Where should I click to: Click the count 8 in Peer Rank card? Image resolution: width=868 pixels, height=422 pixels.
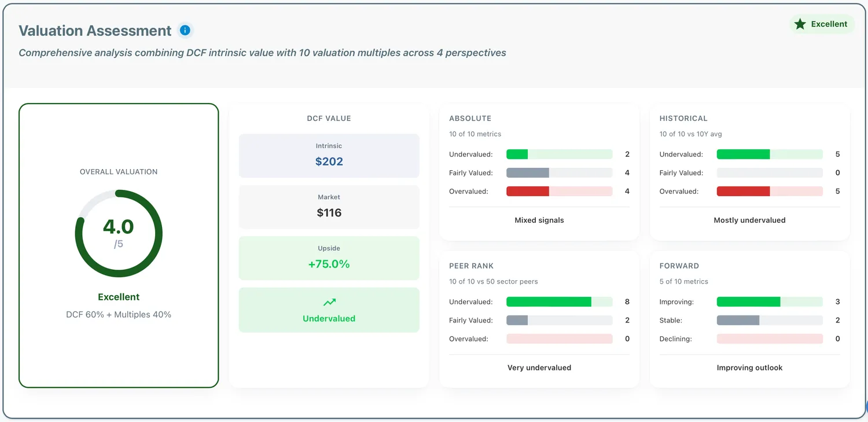(627, 302)
